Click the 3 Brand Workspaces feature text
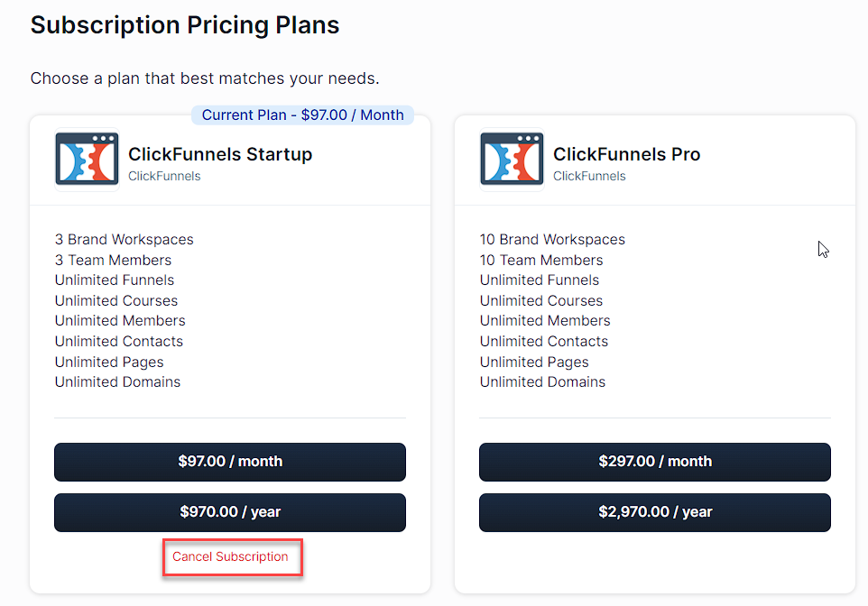The height and width of the screenshot is (606, 868). point(124,239)
